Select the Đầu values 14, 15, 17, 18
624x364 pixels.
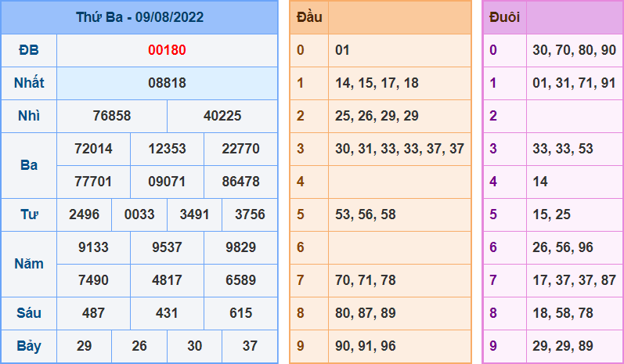tap(377, 83)
